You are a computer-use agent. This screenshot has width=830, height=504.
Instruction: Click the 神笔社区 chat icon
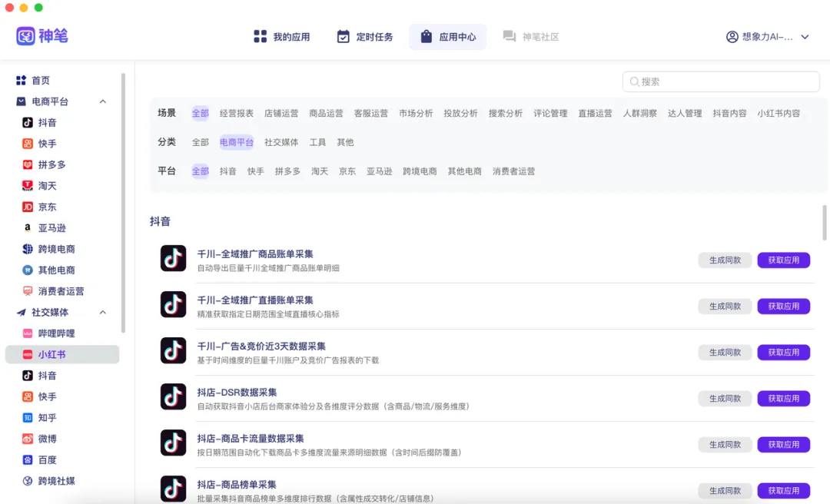click(x=510, y=37)
